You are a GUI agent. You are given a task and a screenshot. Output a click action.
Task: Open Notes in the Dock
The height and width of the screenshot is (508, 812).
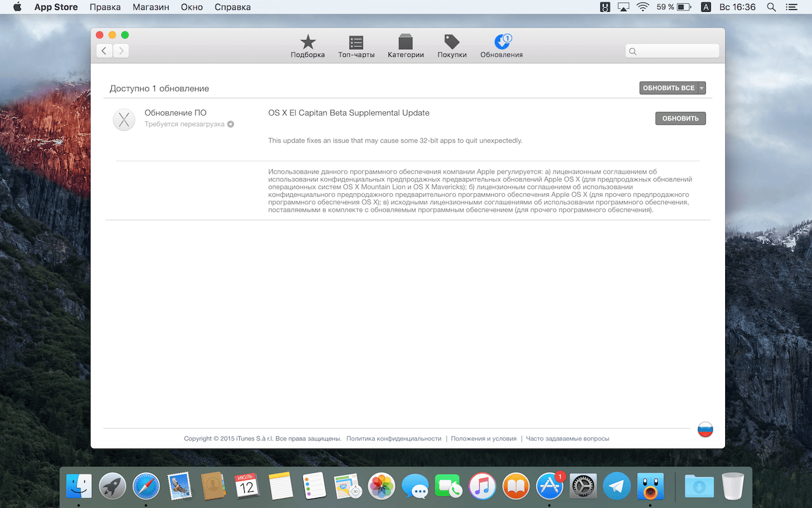[x=280, y=486]
